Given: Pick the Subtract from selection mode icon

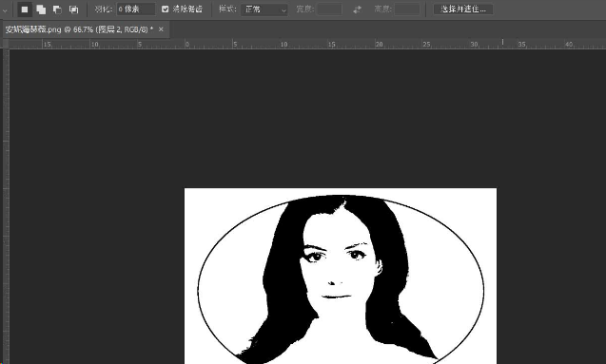Looking at the screenshot, I should coord(57,10).
